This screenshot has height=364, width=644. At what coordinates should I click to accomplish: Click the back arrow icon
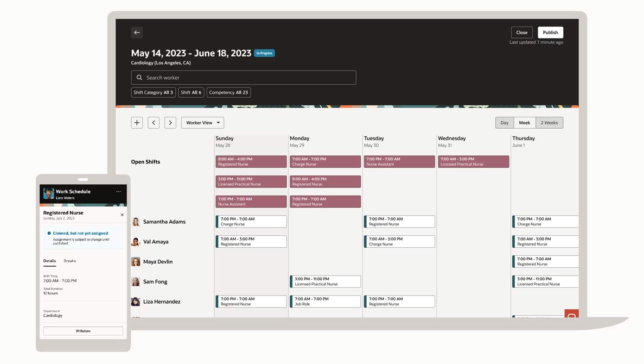[137, 33]
